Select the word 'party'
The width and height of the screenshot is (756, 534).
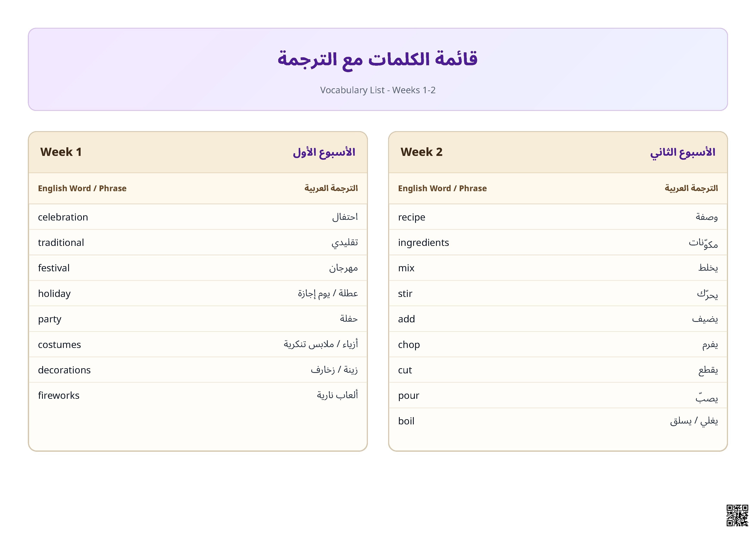[50, 320]
